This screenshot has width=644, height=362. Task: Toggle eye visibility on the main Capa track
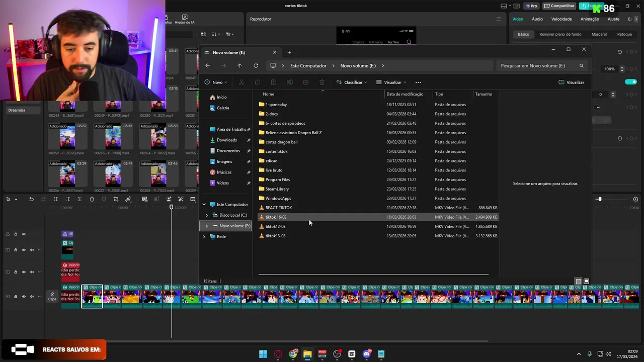24,296
